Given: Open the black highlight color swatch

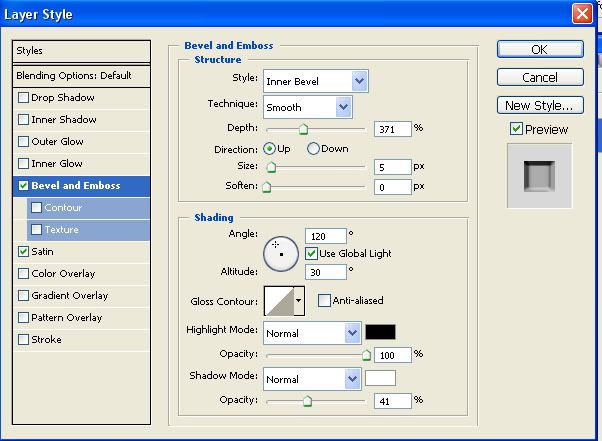Looking at the screenshot, I should pos(380,332).
